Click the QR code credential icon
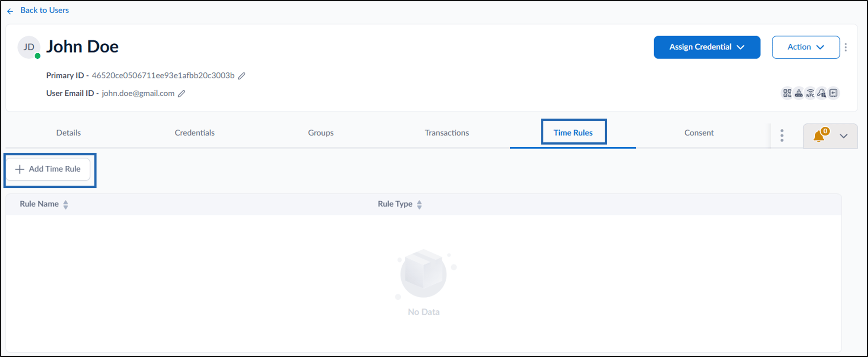Image resolution: width=868 pixels, height=357 pixels. pyautogui.click(x=787, y=93)
